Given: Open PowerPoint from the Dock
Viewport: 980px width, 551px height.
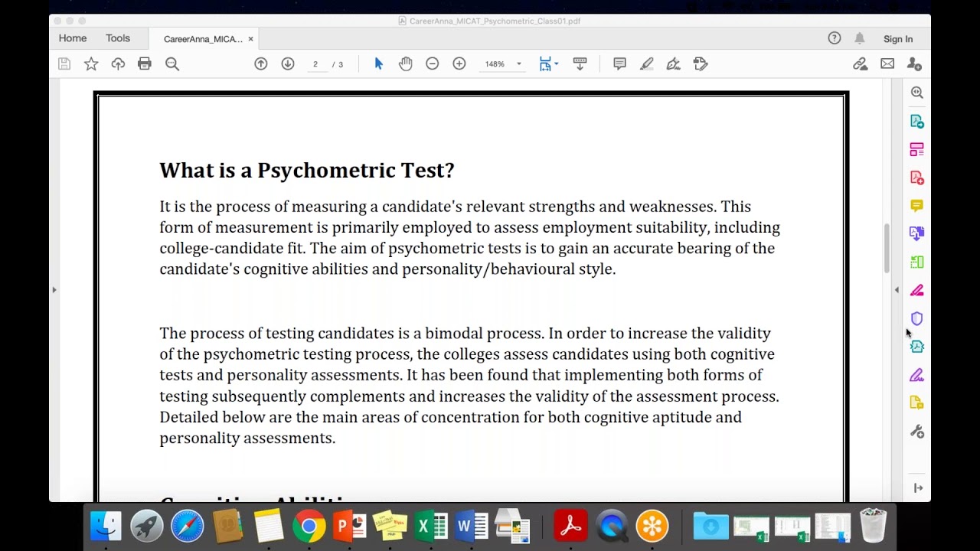Looking at the screenshot, I should pyautogui.click(x=350, y=527).
